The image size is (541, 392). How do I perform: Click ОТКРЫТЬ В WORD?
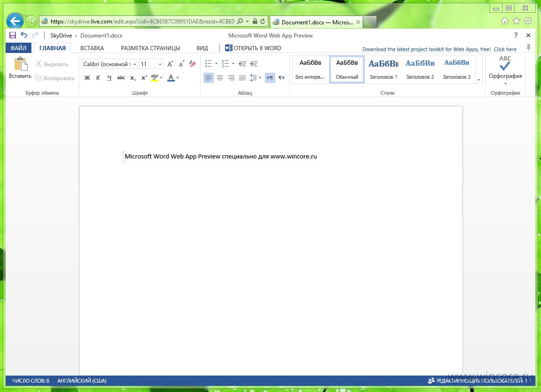click(253, 48)
